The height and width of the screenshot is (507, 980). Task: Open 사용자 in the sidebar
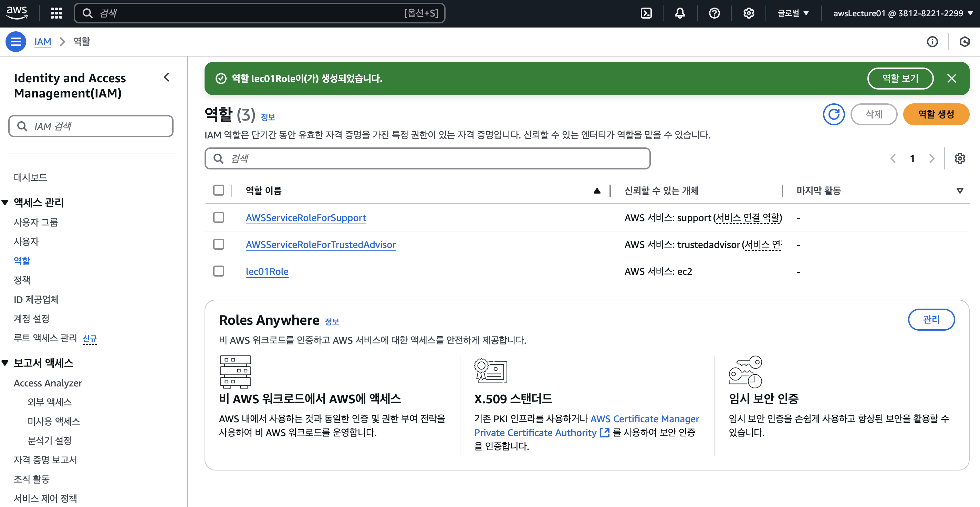click(26, 241)
